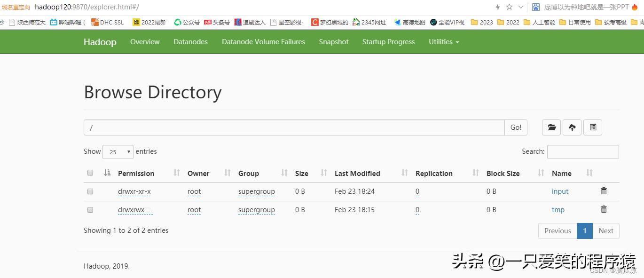Switch to the Datanodes tab
Image resolution: width=644 pixels, height=278 pixels.
click(x=190, y=42)
